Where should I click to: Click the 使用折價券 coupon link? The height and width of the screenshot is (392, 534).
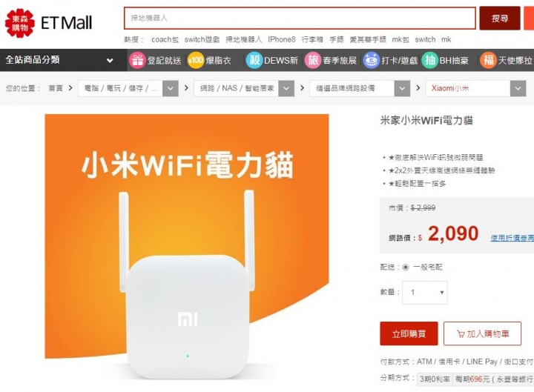click(x=512, y=238)
